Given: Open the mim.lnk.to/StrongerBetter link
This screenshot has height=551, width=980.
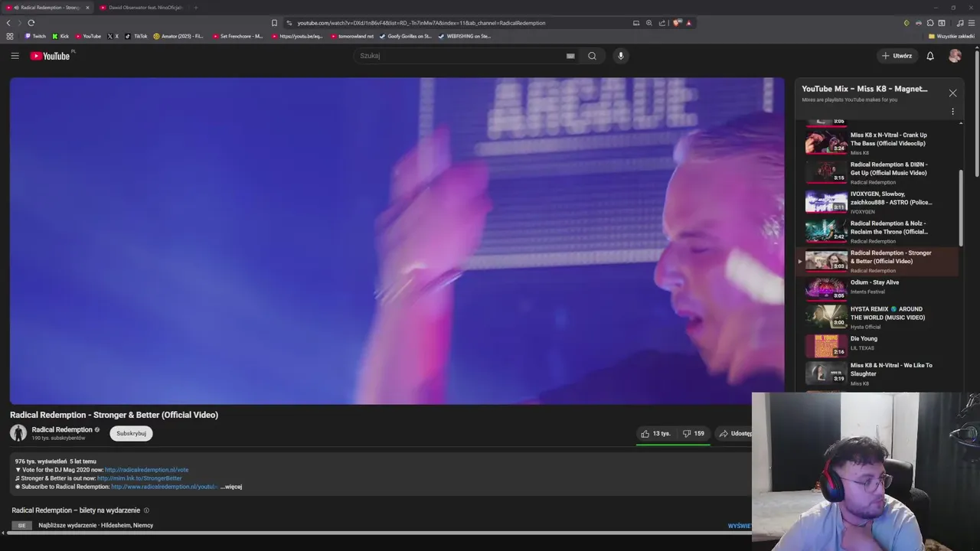Looking at the screenshot, I should click(139, 478).
